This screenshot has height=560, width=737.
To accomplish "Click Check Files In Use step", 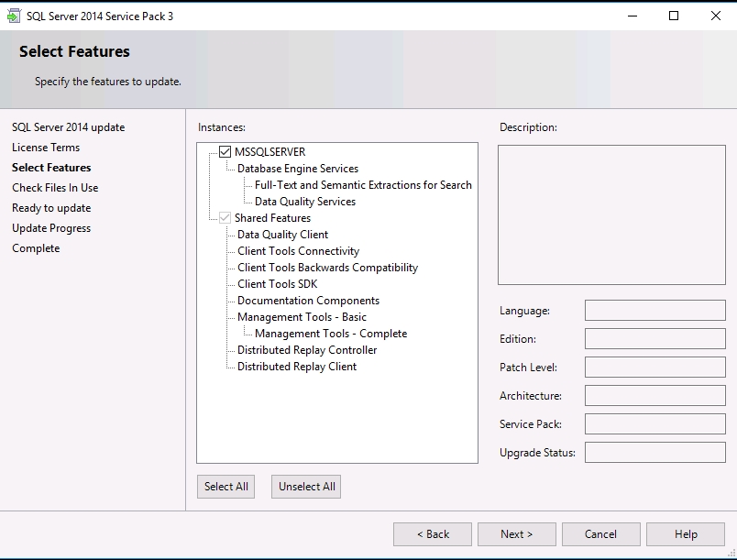I will coord(56,188).
